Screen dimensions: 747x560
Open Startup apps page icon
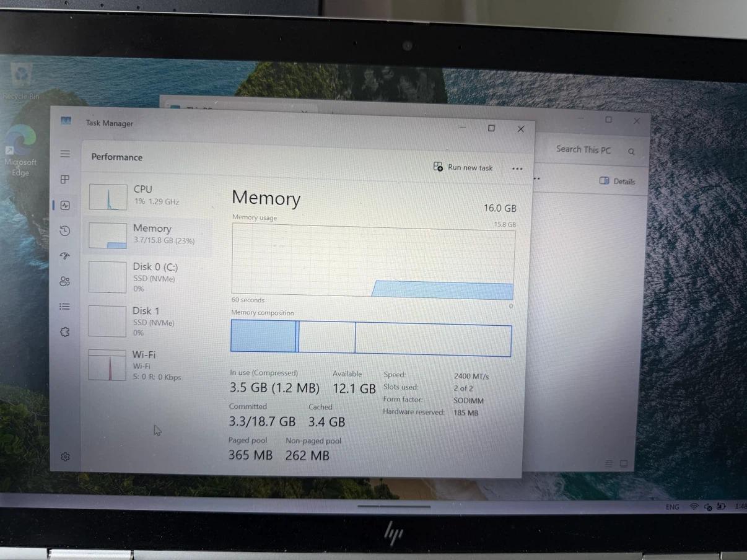65,256
